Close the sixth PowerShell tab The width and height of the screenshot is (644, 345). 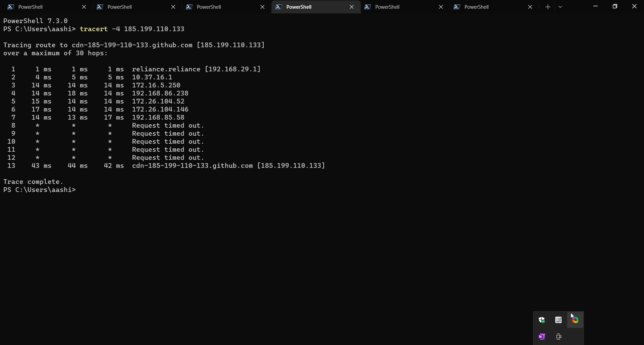pyautogui.click(x=530, y=7)
